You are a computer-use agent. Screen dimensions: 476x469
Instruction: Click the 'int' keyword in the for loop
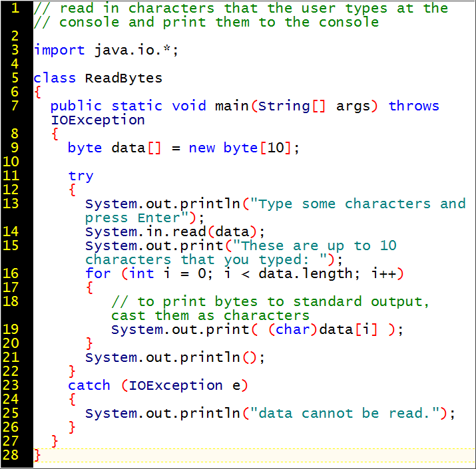[141, 273]
